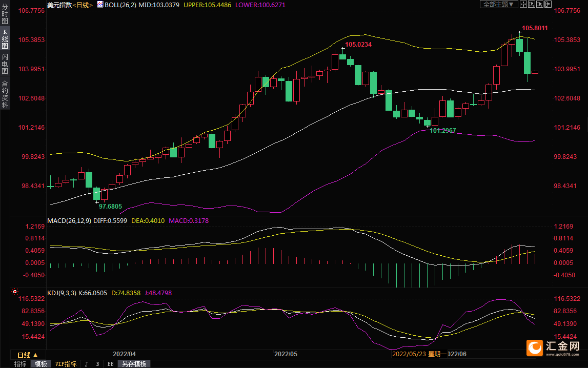Select the 指标 bottom tab
The image size is (588, 368).
[21, 364]
